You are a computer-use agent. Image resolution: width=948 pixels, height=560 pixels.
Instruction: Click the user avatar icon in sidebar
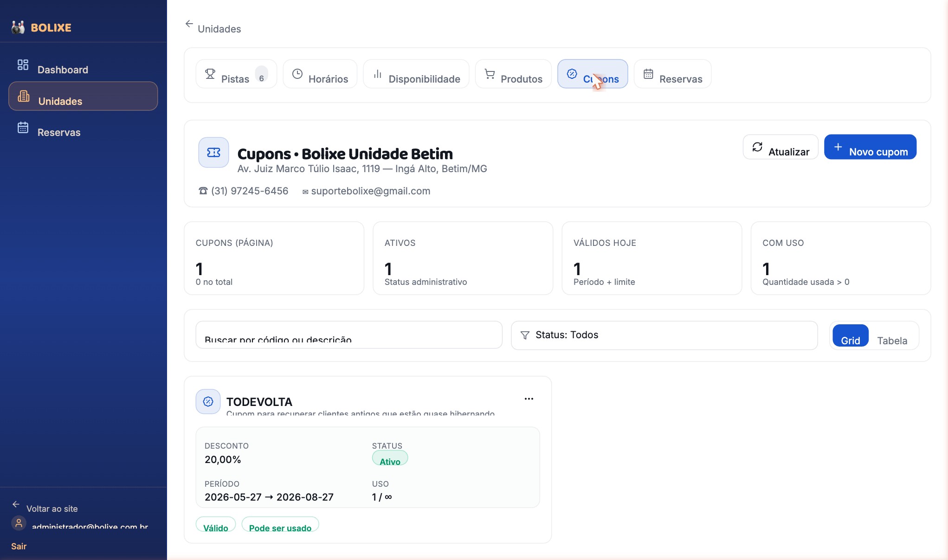19,523
